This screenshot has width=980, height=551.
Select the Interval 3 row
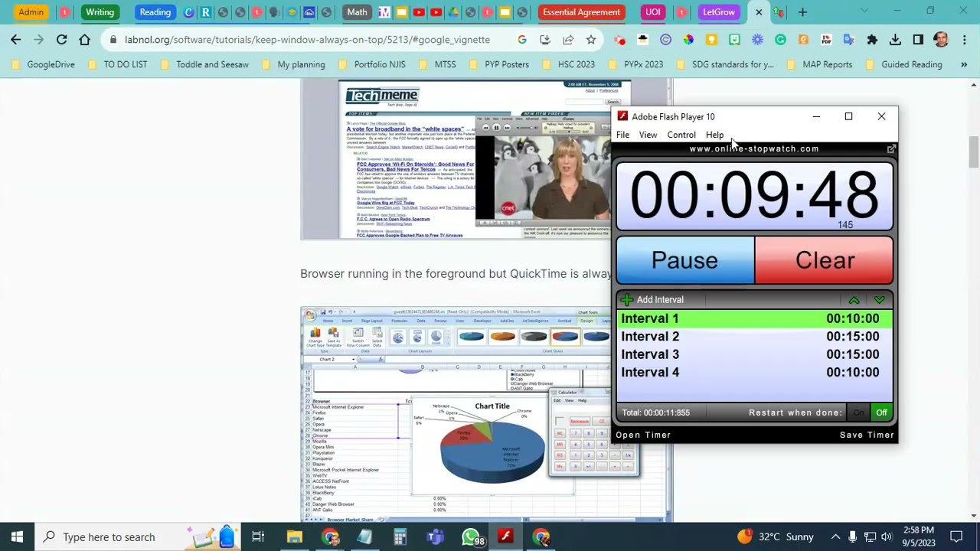754,354
